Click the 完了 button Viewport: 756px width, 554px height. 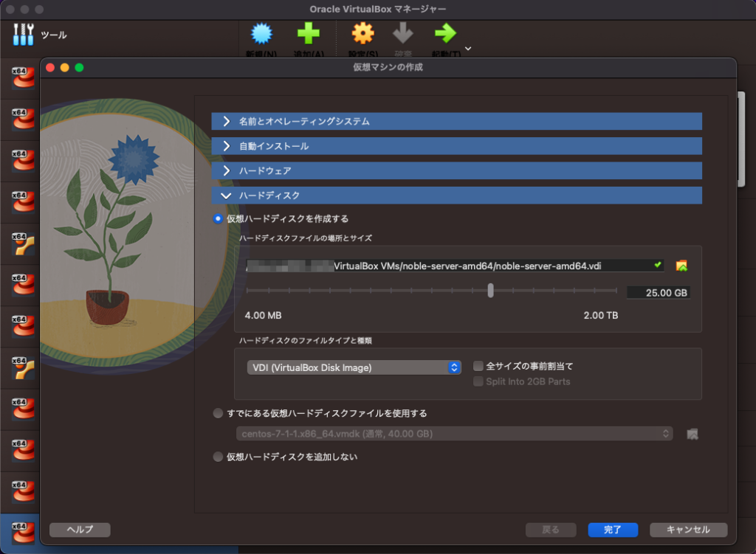click(x=613, y=530)
